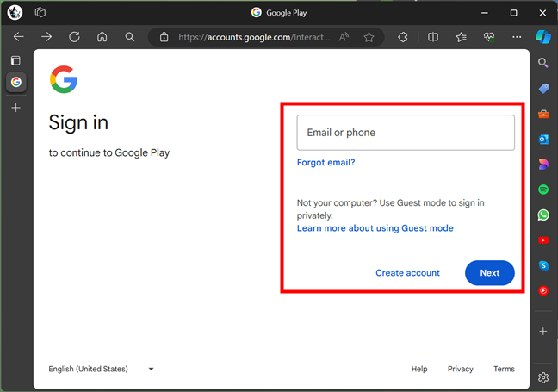Open sidebar WhatsApp icon
This screenshot has width=558, height=392.
tap(543, 215)
